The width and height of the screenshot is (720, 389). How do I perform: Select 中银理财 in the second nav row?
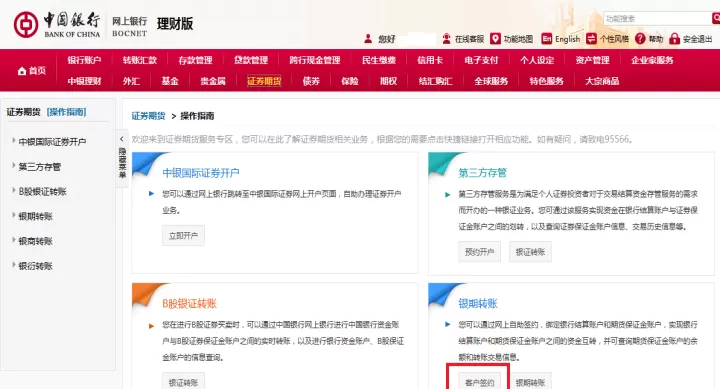[84, 81]
